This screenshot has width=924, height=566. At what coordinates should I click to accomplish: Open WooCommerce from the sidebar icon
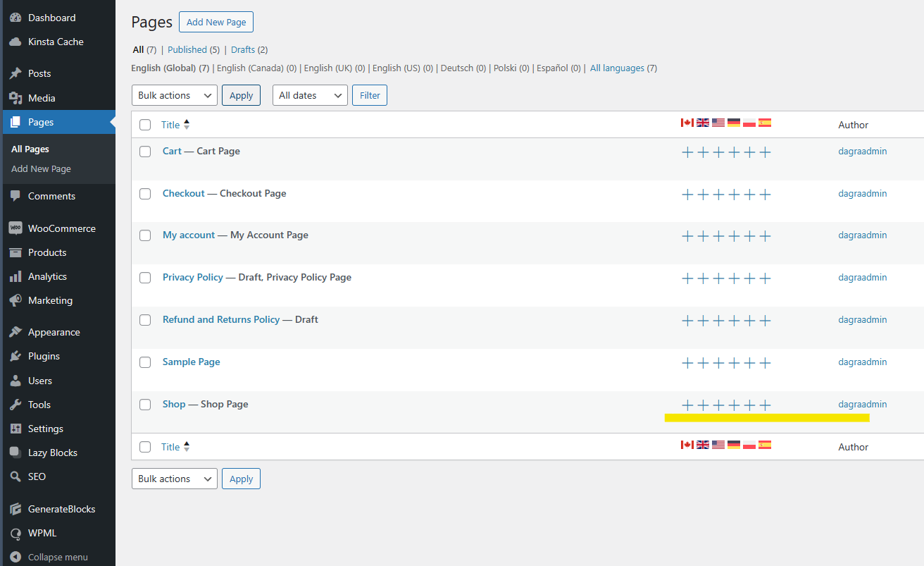pos(15,228)
